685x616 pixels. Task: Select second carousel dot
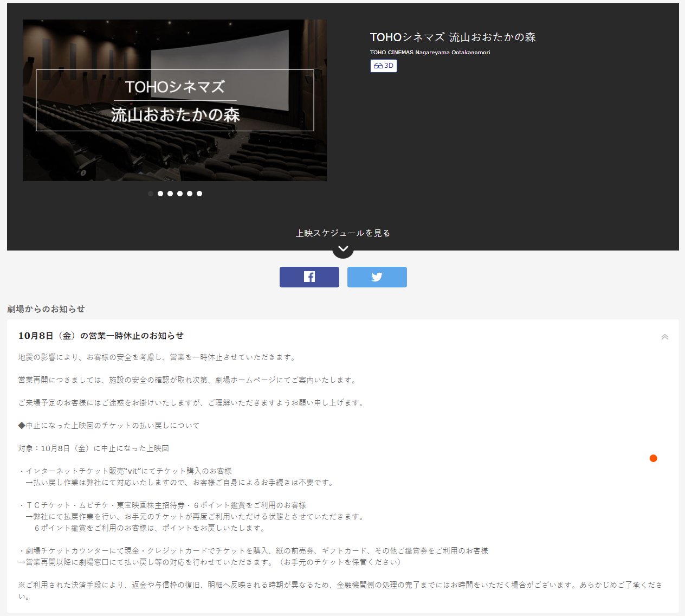[160, 194]
